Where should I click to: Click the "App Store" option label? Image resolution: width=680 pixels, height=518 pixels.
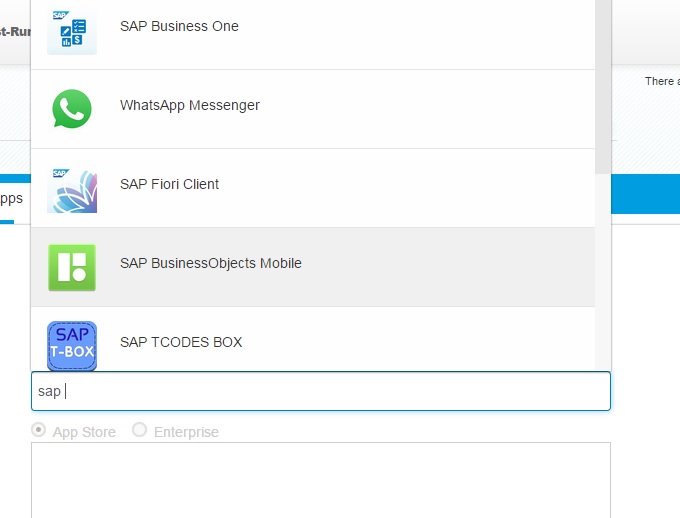pos(84,432)
